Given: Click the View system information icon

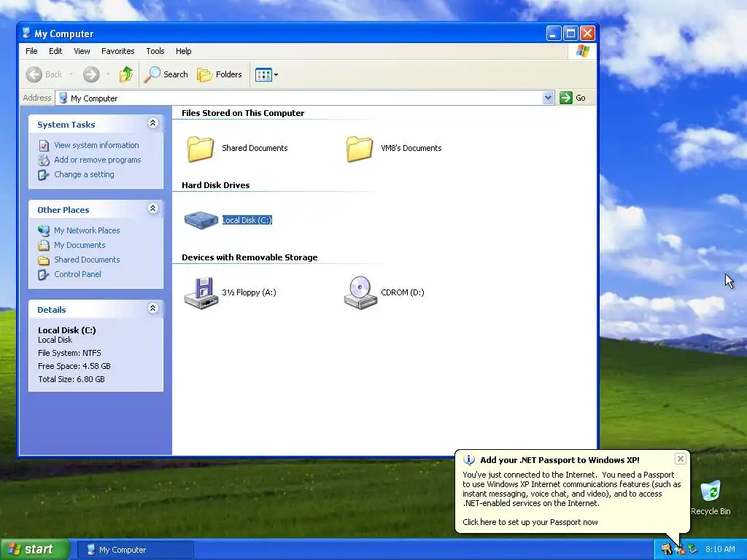Looking at the screenshot, I should tap(44, 145).
